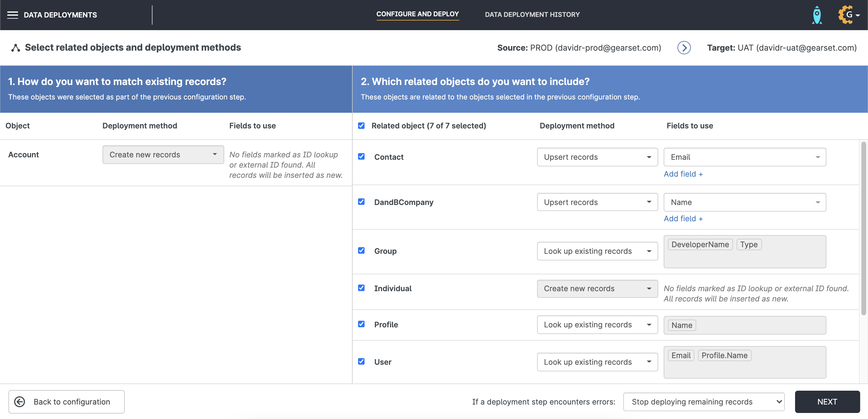This screenshot has width=868, height=419.
Task: Click the Target UAT org text
Action: [782, 48]
